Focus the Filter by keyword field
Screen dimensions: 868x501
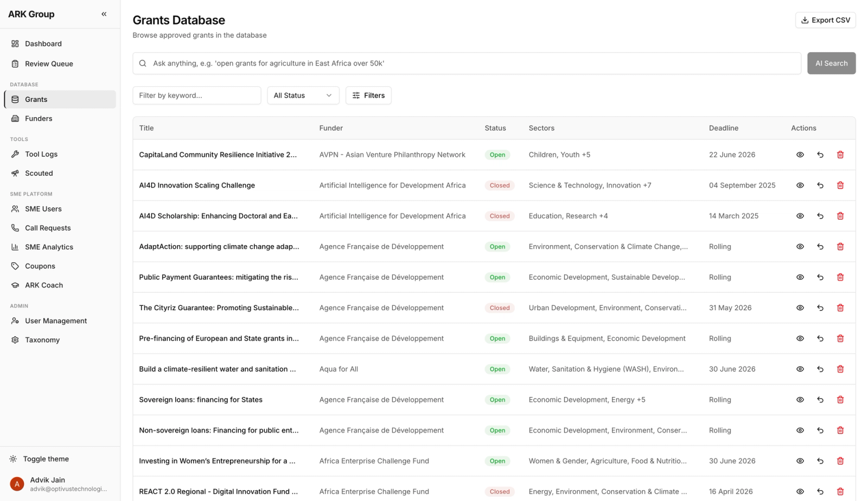pos(196,95)
